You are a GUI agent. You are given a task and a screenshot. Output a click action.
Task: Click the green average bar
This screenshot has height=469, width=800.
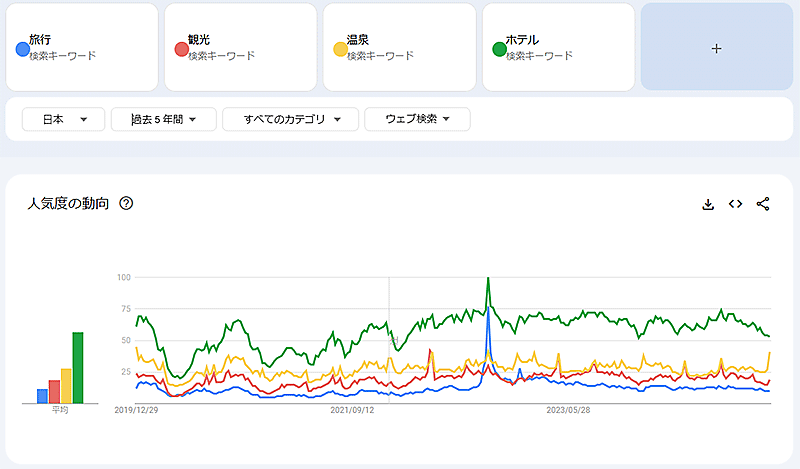77,368
